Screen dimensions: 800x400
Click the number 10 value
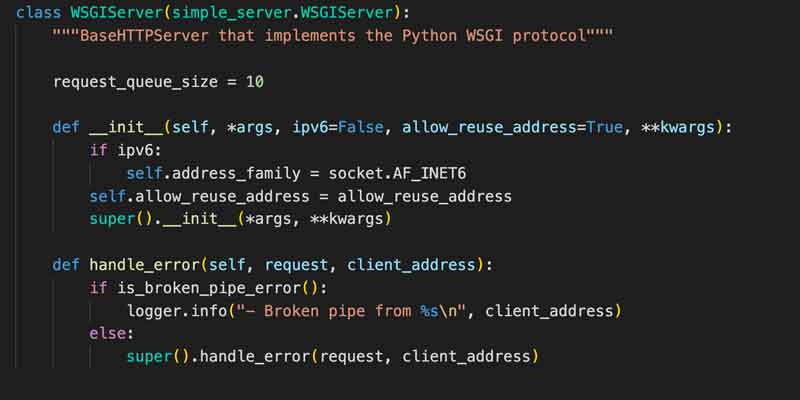pyautogui.click(x=254, y=81)
